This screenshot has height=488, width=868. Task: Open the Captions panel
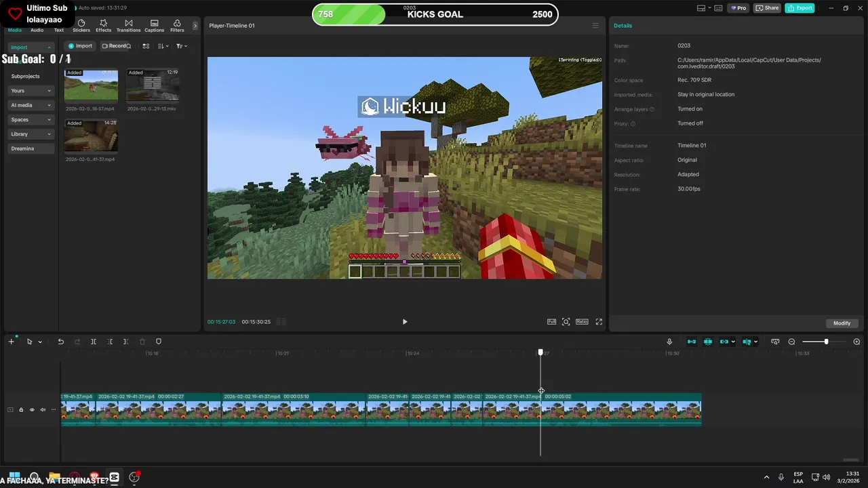click(154, 26)
